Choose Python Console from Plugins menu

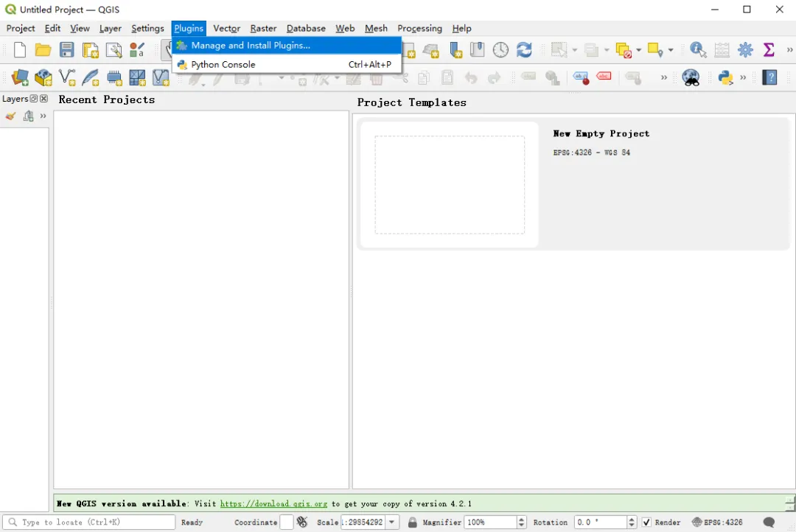287,64
